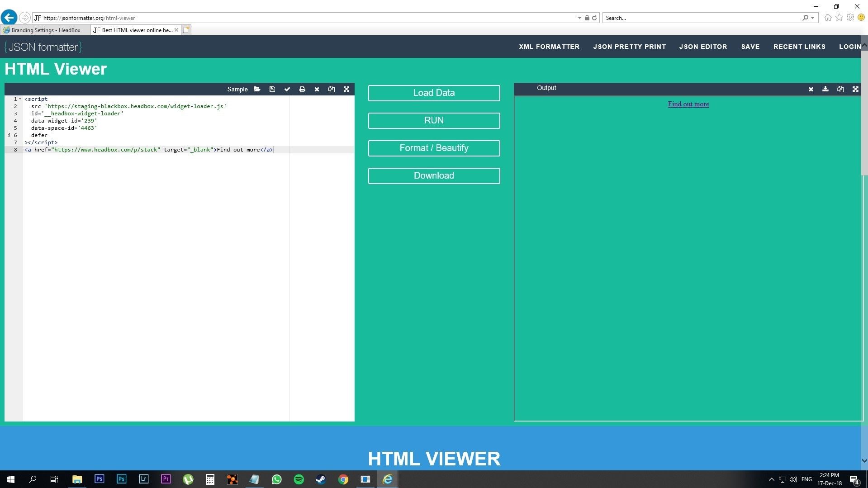
Task: Copy editor content with the copy icon
Action: click(x=332, y=89)
